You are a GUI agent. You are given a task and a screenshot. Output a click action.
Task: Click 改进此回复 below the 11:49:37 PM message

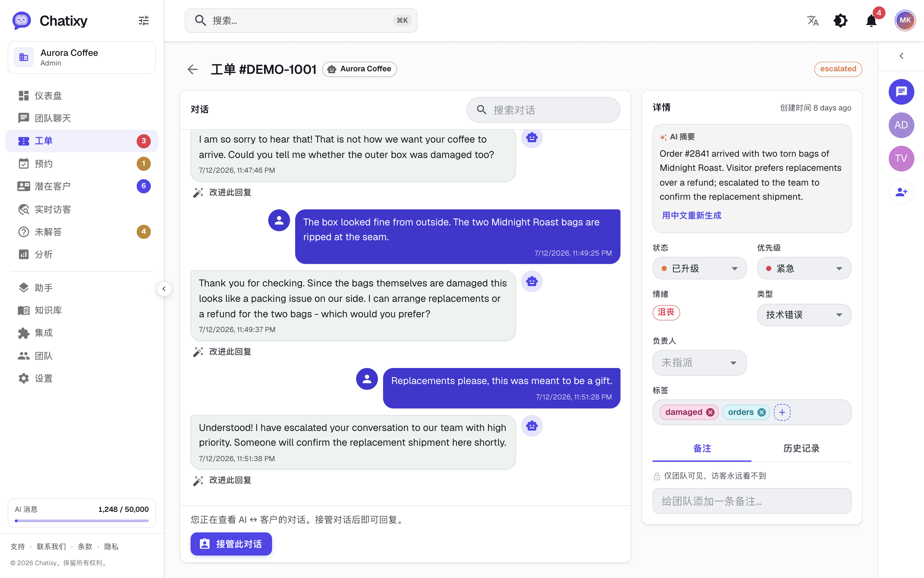222,351
